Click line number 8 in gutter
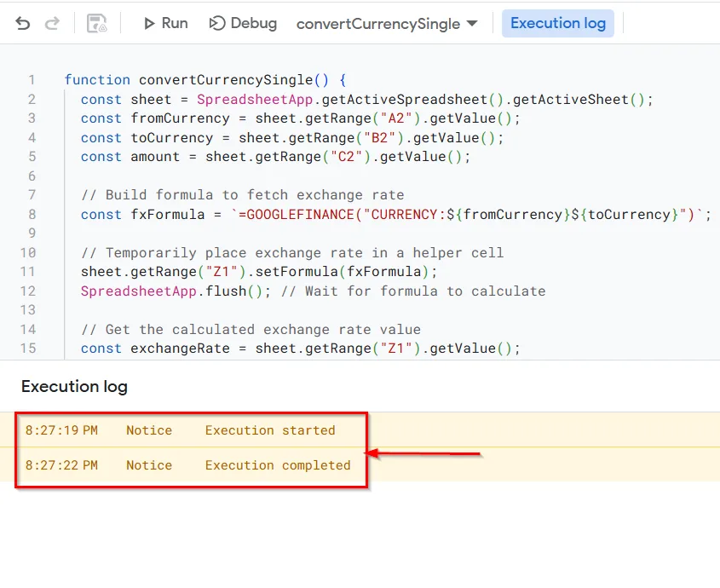 pyautogui.click(x=32, y=215)
